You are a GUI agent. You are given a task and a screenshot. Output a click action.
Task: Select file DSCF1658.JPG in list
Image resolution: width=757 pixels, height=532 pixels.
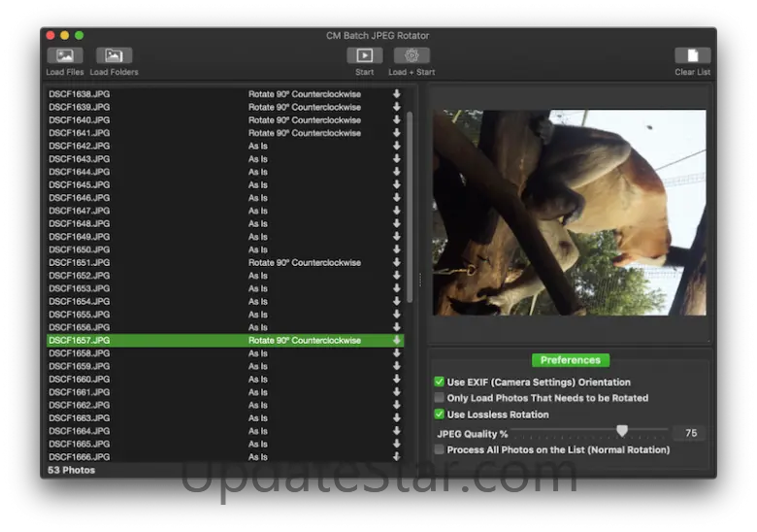225,353
